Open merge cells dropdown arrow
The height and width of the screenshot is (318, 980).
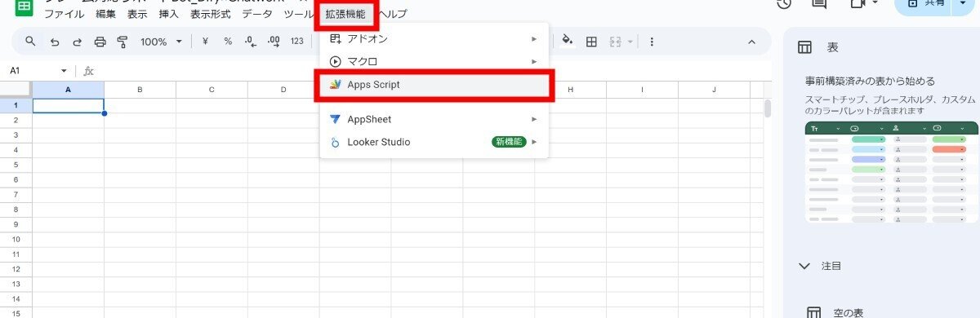click(x=630, y=42)
